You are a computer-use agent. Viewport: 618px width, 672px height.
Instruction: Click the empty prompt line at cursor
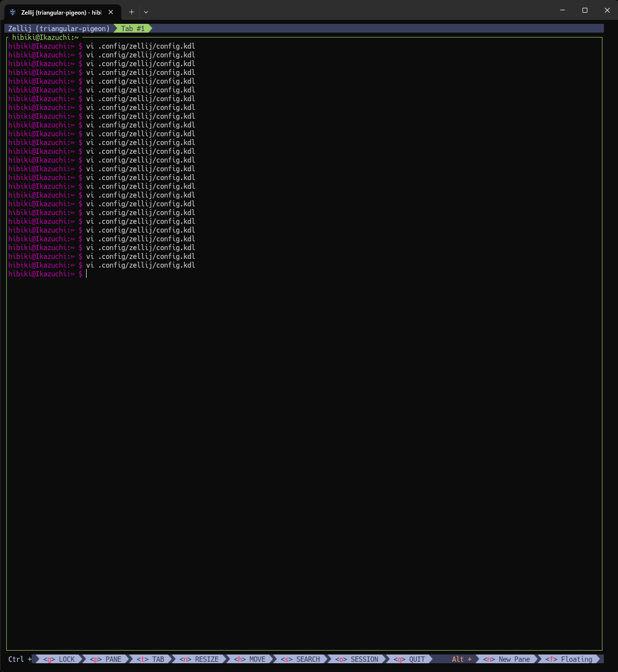(304, 274)
